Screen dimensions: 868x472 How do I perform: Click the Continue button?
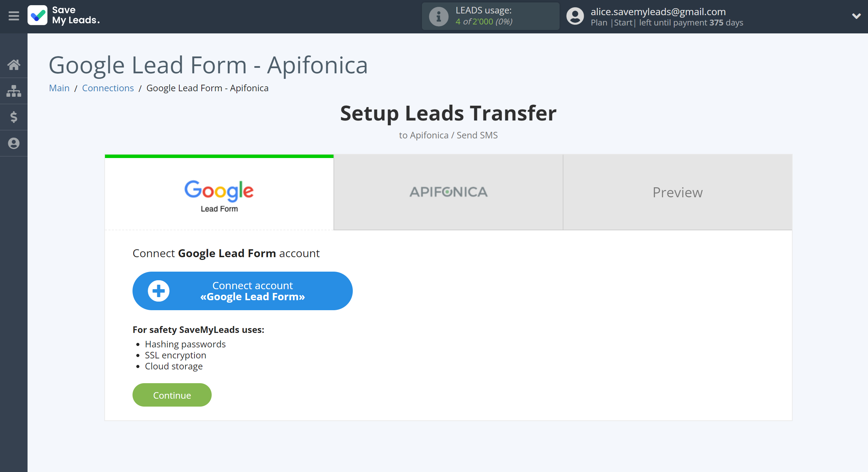point(172,395)
